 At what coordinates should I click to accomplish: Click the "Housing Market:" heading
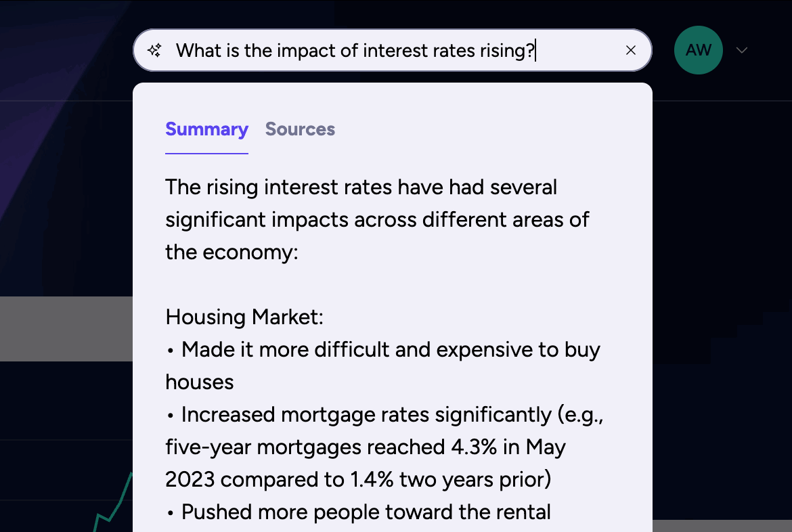244,317
